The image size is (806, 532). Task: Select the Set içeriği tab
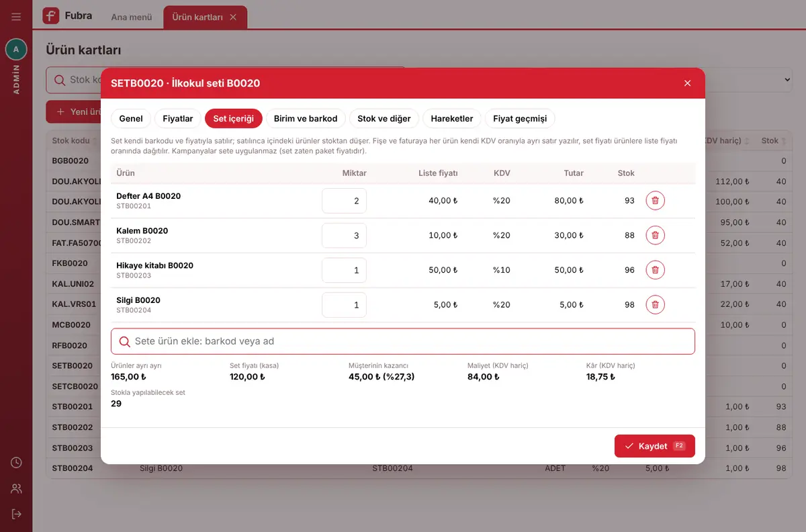[234, 118]
